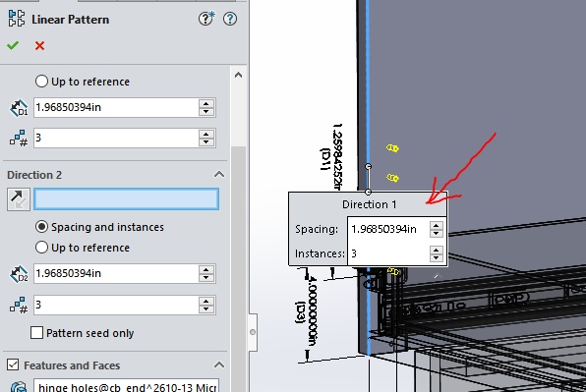Click the 4.00000000in D3 dimension text
This screenshot has width=586, height=392.
coord(313,310)
